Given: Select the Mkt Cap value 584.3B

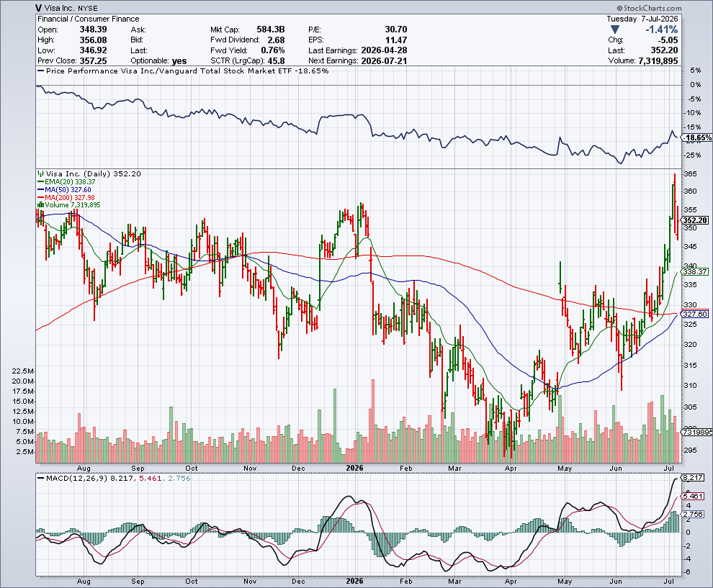Looking at the screenshot, I should (x=271, y=30).
